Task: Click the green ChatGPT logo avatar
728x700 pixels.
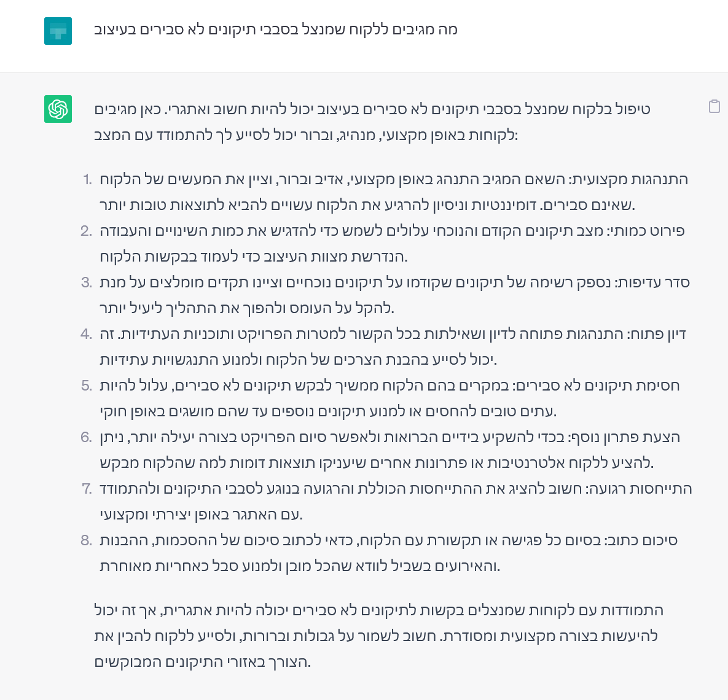Action: pos(58,109)
